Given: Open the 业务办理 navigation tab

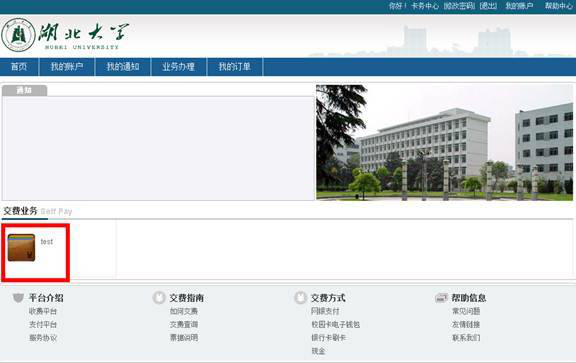Looking at the screenshot, I should point(179,67).
